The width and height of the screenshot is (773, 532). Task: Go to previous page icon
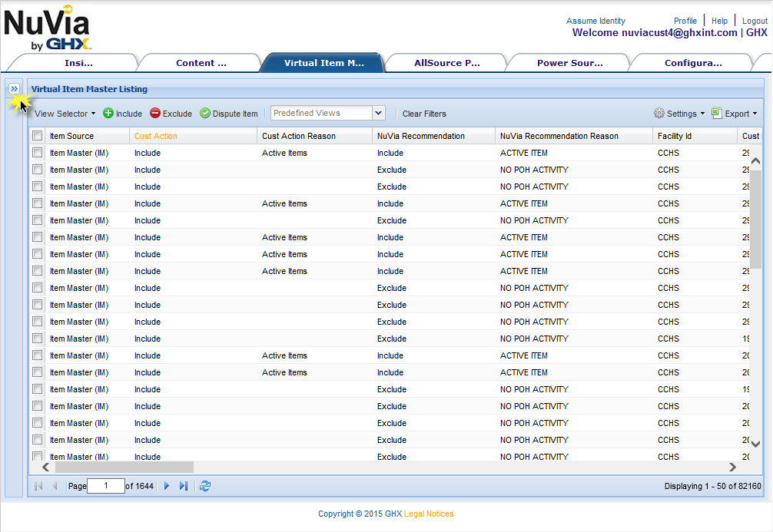pos(55,486)
